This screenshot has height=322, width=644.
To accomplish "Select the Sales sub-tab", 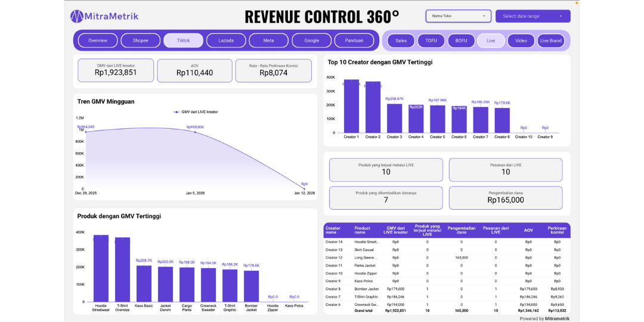I will 401,41.
